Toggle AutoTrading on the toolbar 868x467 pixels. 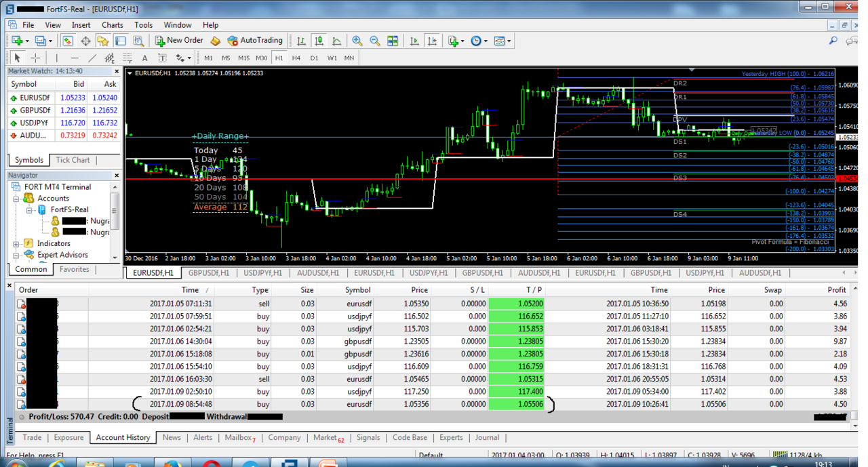tap(255, 41)
